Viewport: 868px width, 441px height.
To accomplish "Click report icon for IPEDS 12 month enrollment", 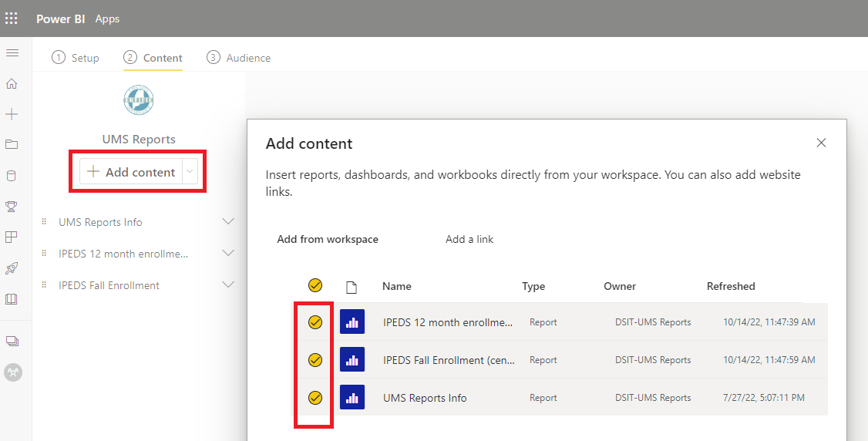I will tap(352, 322).
